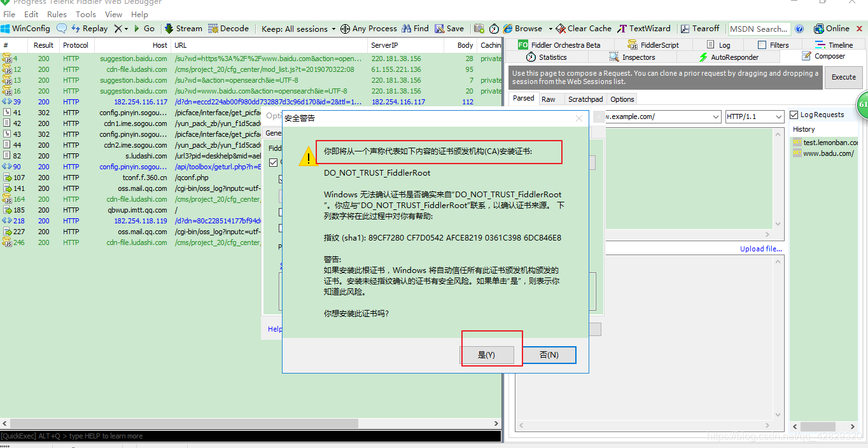This screenshot has width=868, height=448.
Task: Open the FiddlerScript tab
Action: pos(654,45)
